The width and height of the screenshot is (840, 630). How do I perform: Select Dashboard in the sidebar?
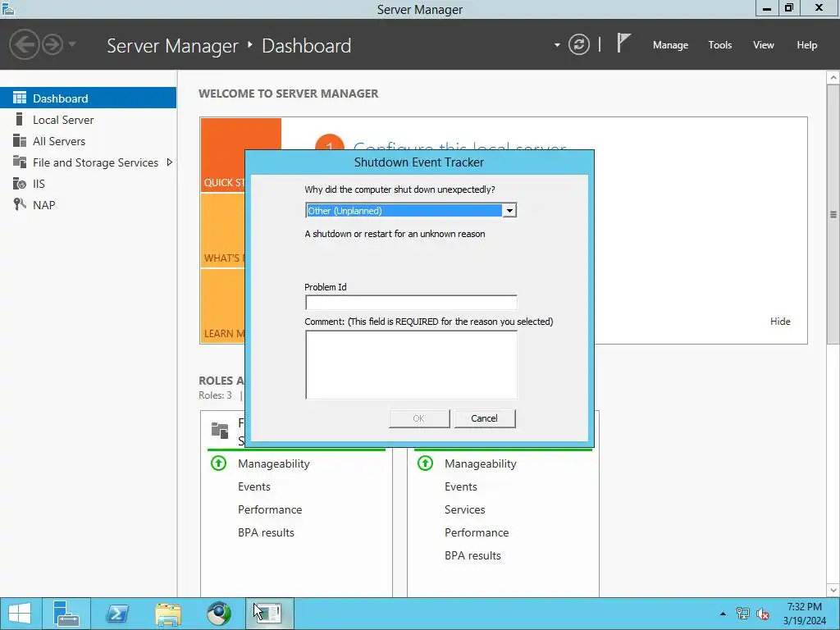[x=88, y=98]
